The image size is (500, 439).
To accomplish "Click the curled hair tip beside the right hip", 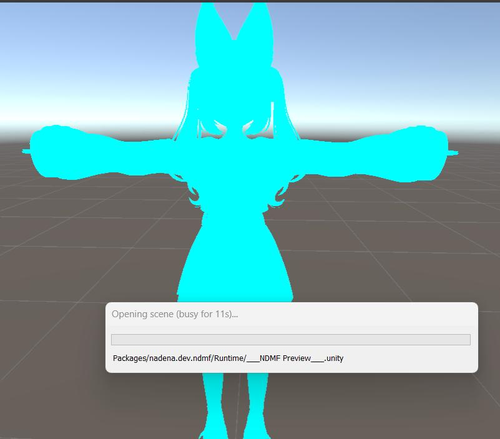I will pyautogui.click(x=279, y=197).
